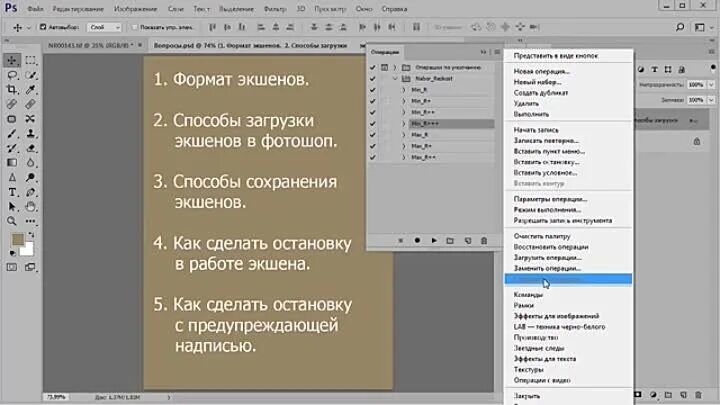Create new set folder icon in Actions panel
This screenshot has height=405, width=720.
point(450,241)
